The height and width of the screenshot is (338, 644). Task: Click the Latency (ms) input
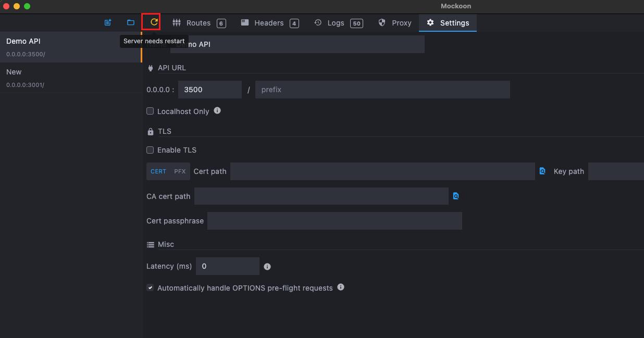point(227,266)
